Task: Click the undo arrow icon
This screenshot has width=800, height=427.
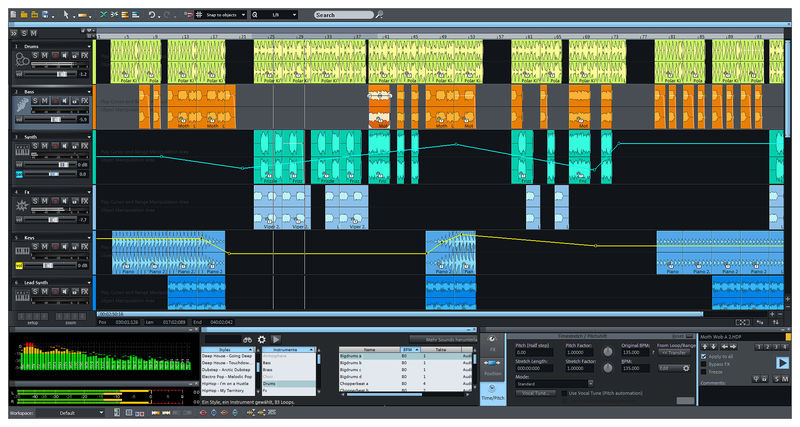Action: [152, 15]
